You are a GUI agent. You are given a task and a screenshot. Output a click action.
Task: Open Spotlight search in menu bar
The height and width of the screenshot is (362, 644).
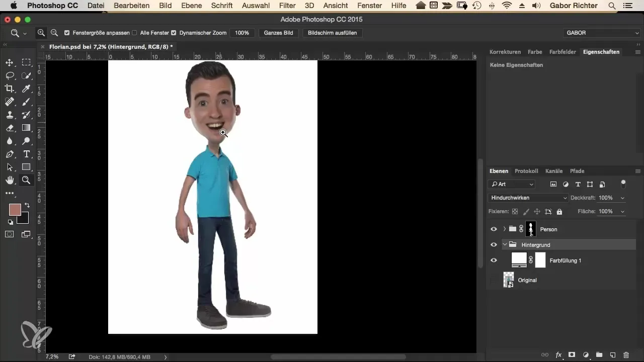(x=612, y=6)
